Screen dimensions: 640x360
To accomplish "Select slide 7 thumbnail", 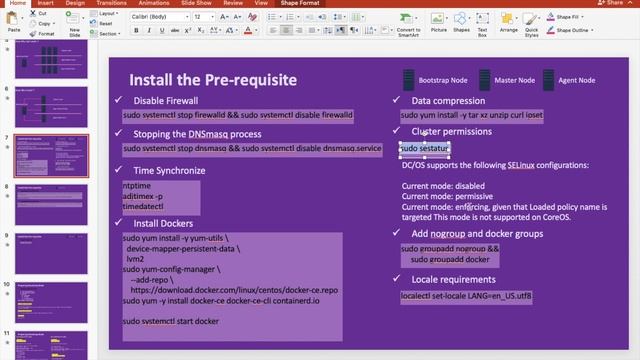I will pos(51,156).
